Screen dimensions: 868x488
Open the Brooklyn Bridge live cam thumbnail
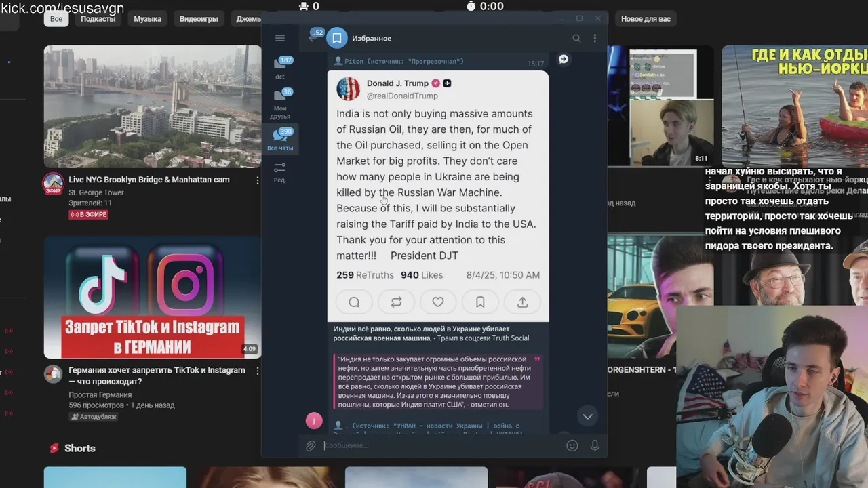pyautogui.click(x=153, y=106)
